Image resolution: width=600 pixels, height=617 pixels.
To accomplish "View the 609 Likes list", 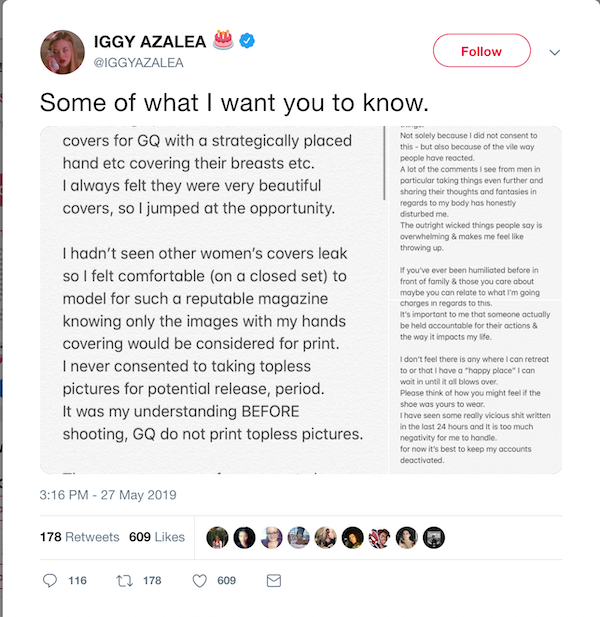I will 157,537.
